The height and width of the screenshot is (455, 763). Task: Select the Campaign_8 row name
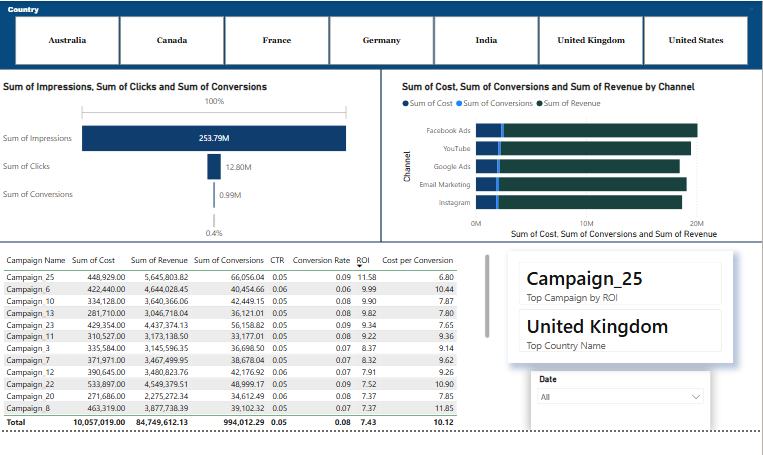click(x=28, y=408)
